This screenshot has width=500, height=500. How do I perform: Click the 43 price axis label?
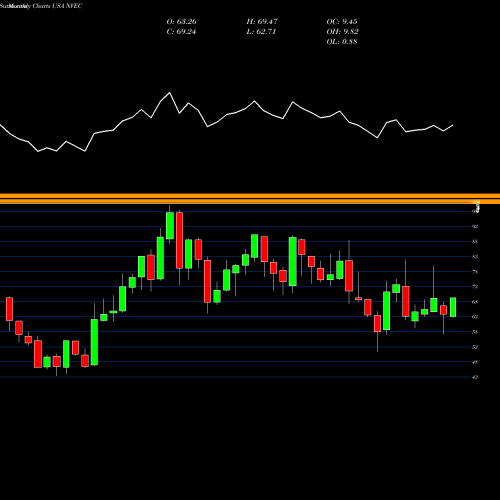(x=475, y=377)
